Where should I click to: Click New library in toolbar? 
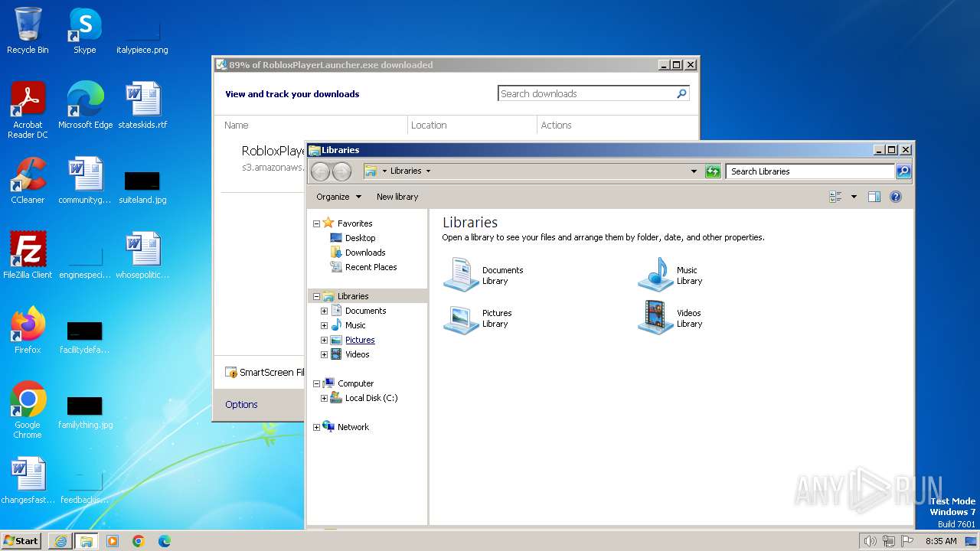click(397, 197)
